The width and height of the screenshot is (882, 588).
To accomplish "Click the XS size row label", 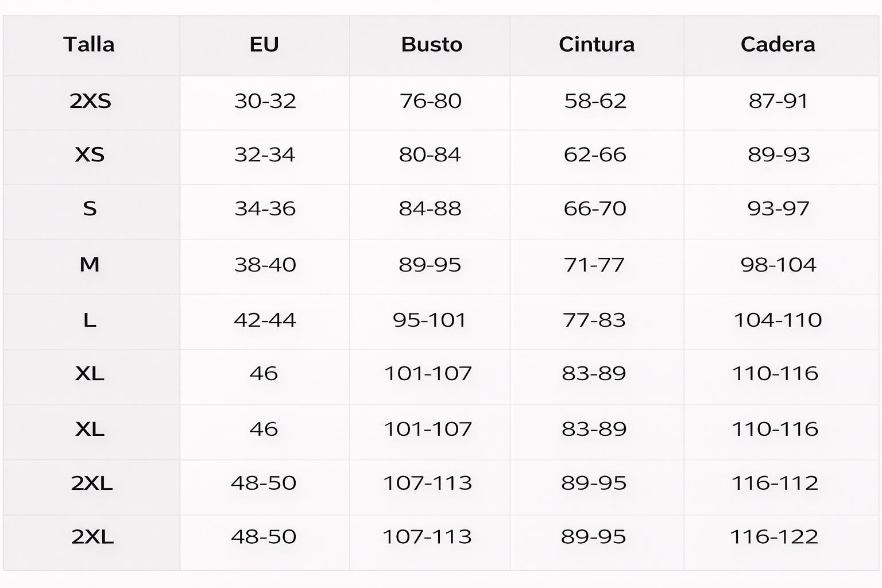I will [90, 155].
